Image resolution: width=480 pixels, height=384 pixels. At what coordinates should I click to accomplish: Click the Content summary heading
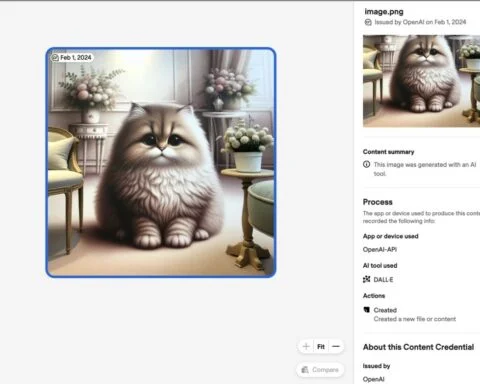click(x=388, y=152)
